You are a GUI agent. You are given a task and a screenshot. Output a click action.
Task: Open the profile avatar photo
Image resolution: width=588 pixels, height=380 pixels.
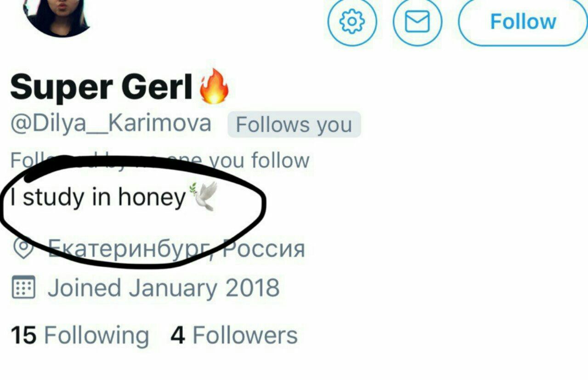(x=56, y=16)
